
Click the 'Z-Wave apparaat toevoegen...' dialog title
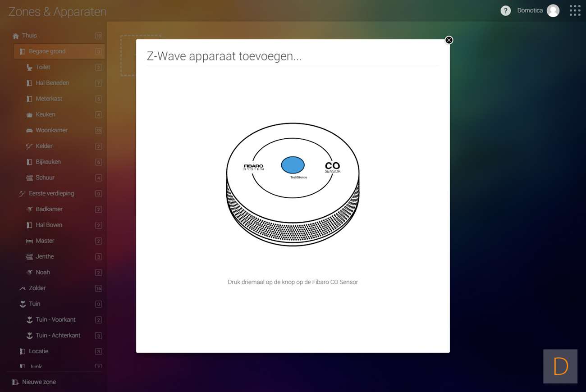(224, 56)
